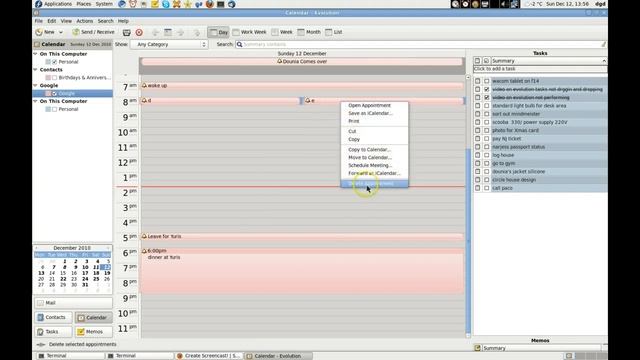Click 'Click to add a task' field

click(x=540, y=69)
